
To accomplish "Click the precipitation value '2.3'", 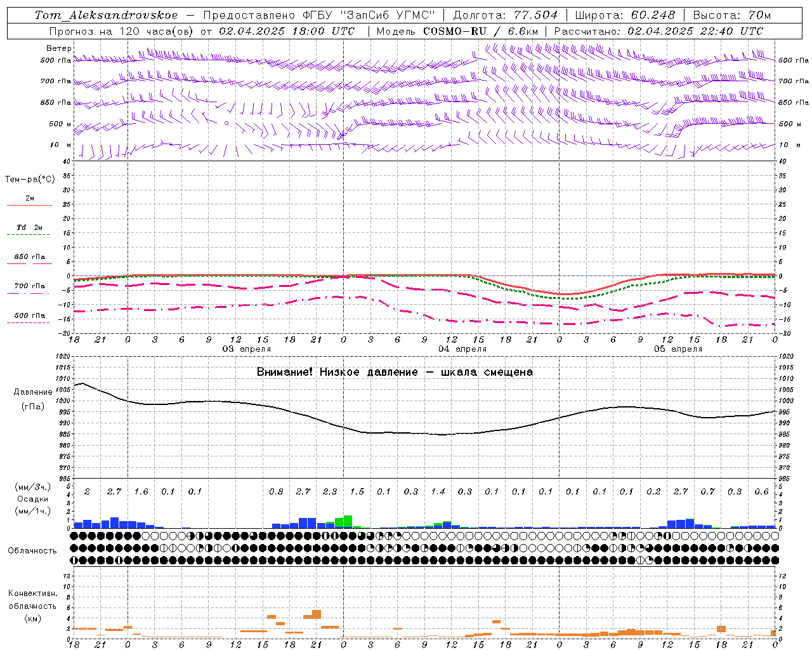I will (330, 492).
